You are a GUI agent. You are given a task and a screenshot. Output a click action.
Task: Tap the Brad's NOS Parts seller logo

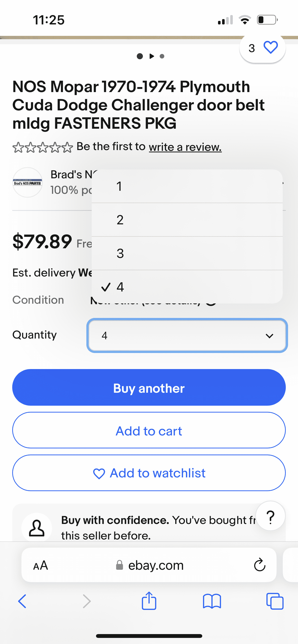tap(28, 182)
